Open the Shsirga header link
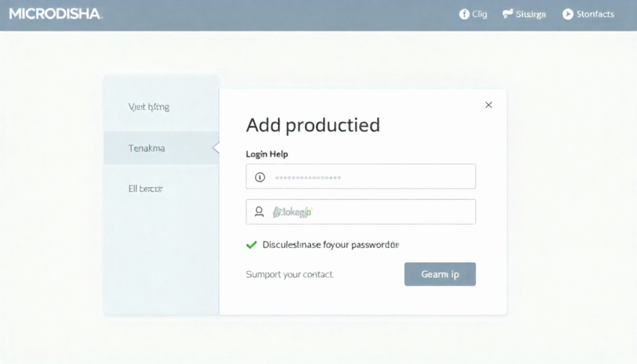 tap(531, 14)
